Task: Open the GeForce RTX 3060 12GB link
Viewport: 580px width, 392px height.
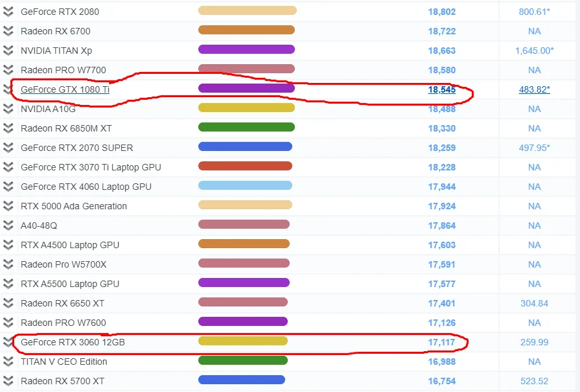Action: point(73,342)
